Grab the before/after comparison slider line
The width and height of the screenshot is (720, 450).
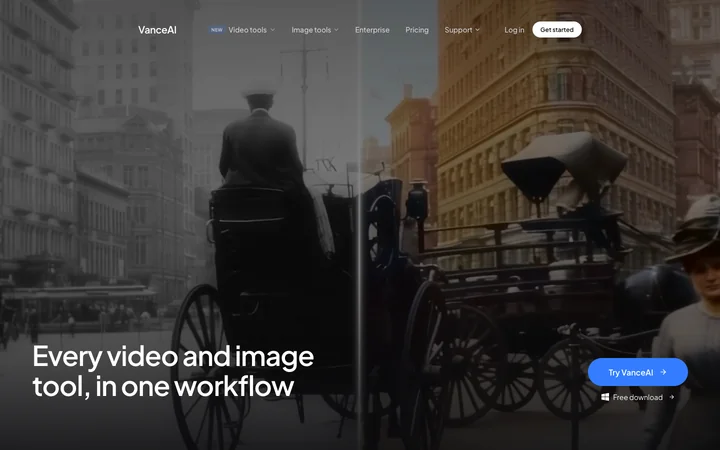(x=360, y=225)
